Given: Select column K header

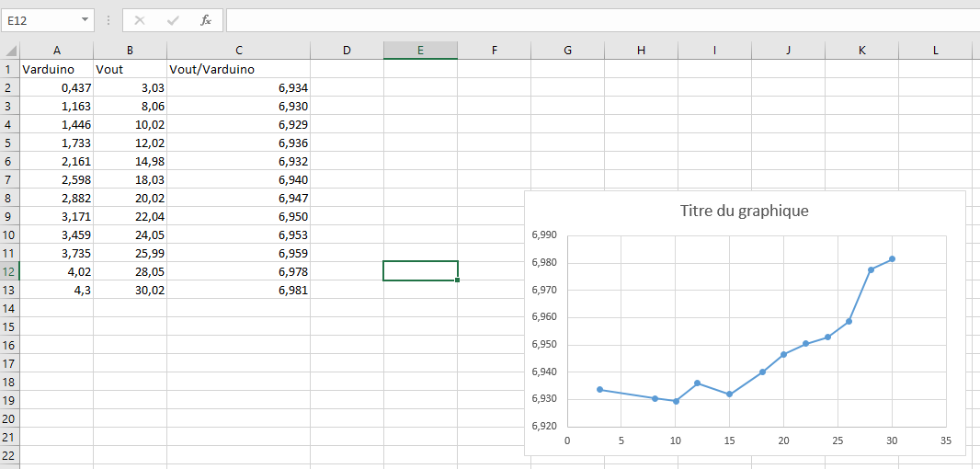Looking at the screenshot, I should [x=862, y=51].
